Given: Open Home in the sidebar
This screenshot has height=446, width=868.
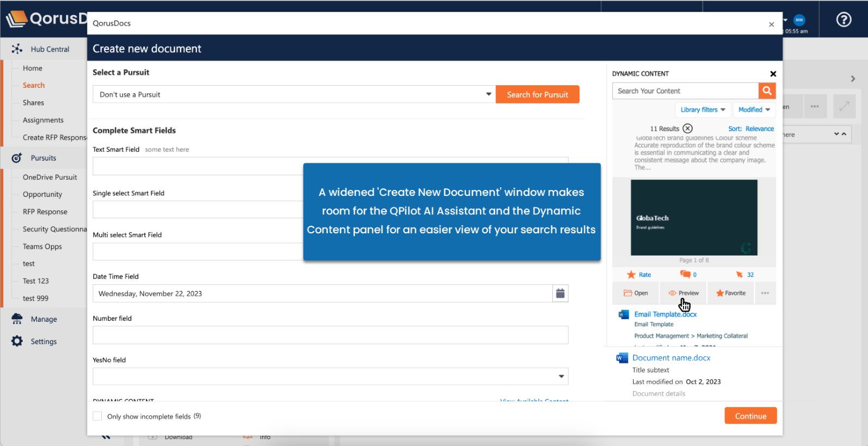Looking at the screenshot, I should pos(33,68).
